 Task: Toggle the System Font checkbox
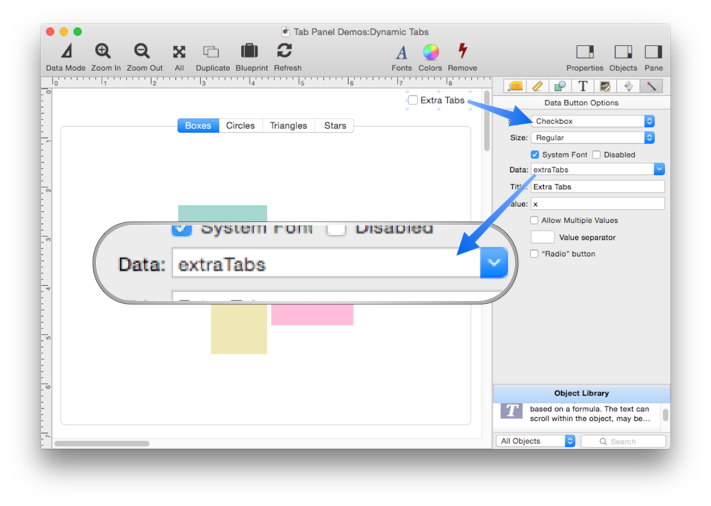[535, 155]
